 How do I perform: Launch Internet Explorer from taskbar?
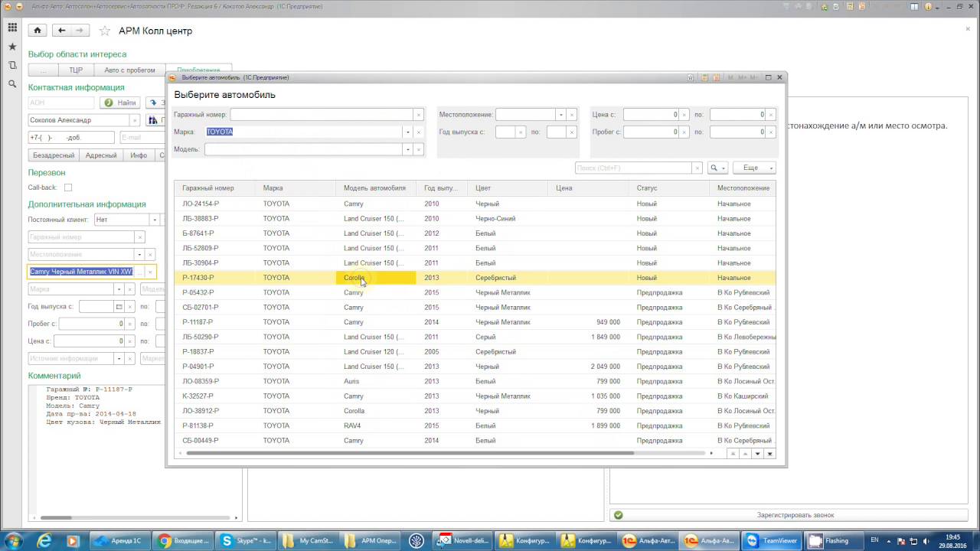[46, 540]
